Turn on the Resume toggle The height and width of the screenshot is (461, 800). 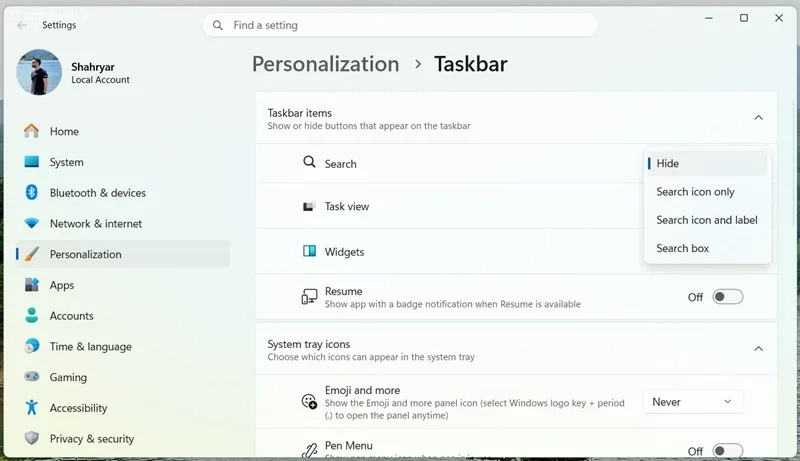[728, 297]
